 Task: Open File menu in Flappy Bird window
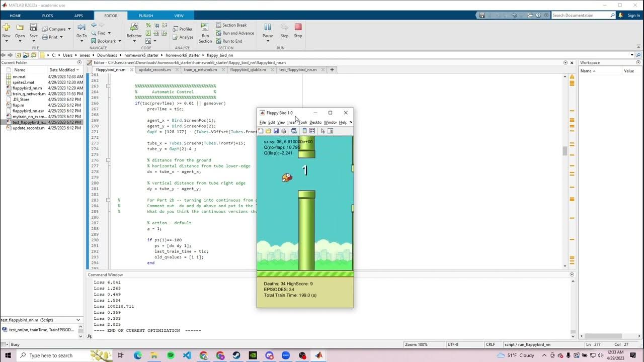coord(263,122)
